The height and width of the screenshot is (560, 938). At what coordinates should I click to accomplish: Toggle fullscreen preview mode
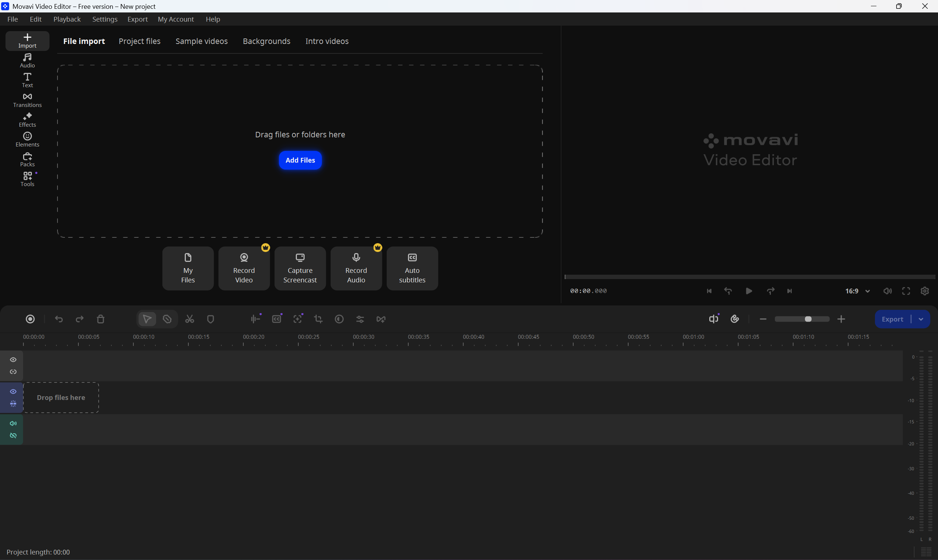click(906, 291)
